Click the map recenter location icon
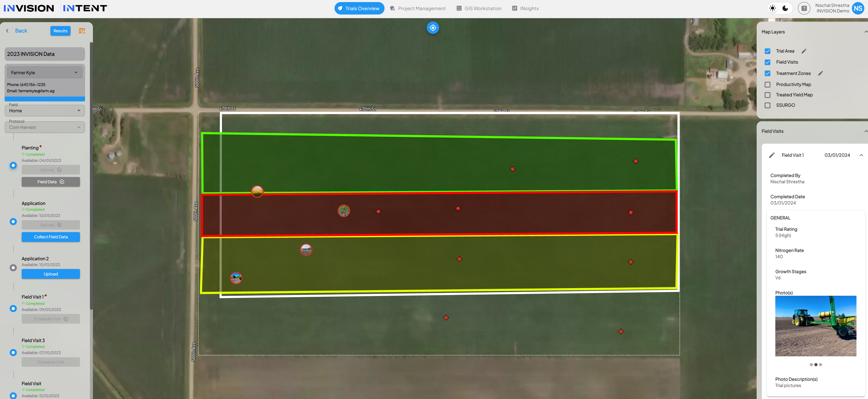868x399 pixels. pos(433,28)
